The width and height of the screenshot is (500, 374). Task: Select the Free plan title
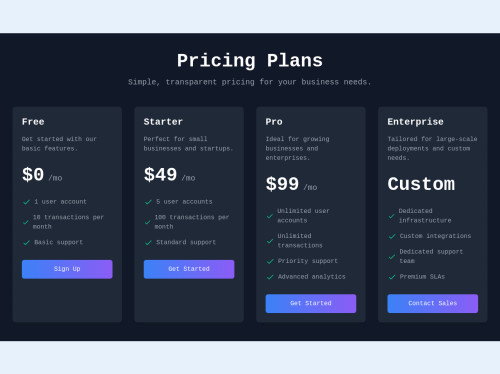[33, 122]
